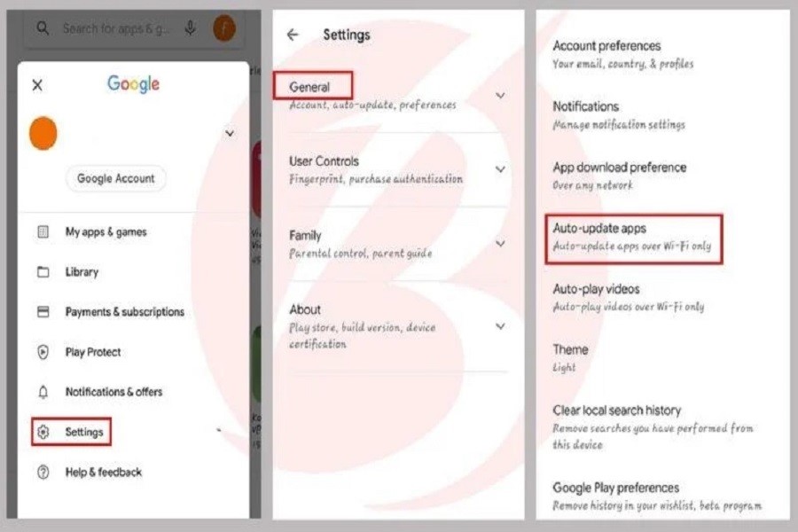Click the search magnifier icon

pos(43,28)
